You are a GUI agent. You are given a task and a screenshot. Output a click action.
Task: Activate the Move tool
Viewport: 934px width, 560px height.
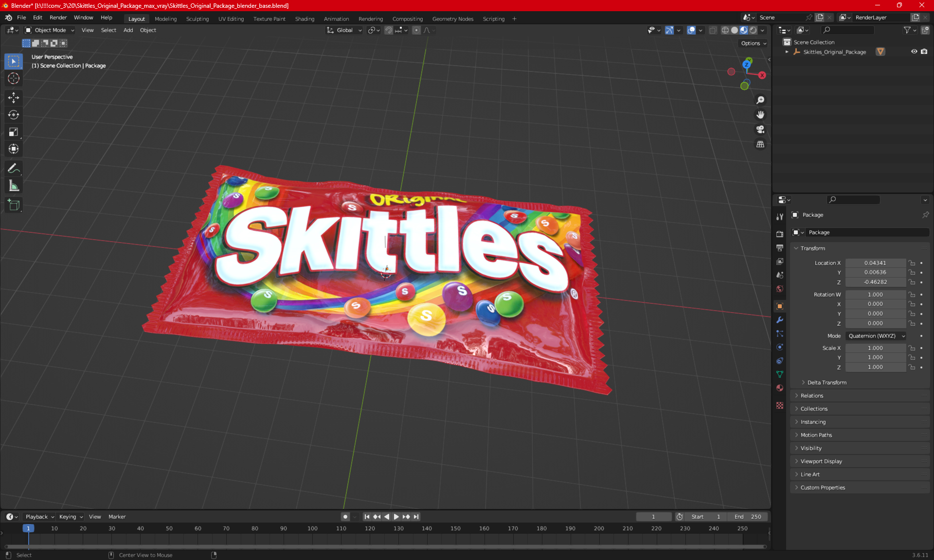(x=14, y=98)
